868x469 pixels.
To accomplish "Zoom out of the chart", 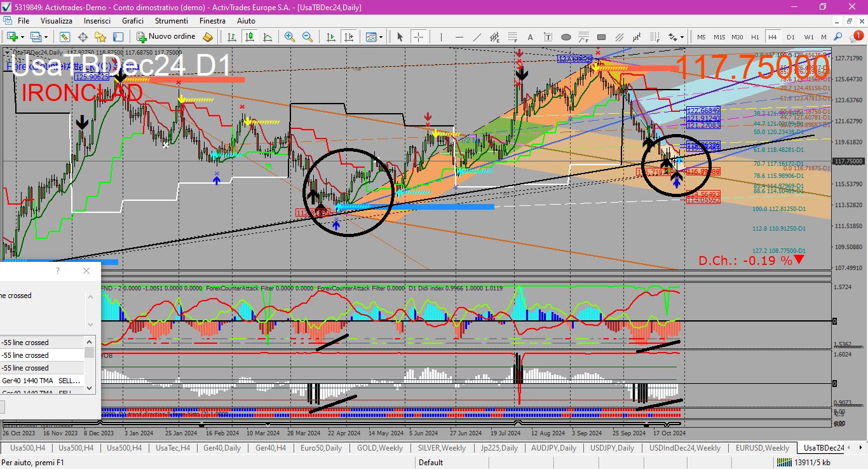I will click(x=308, y=37).
